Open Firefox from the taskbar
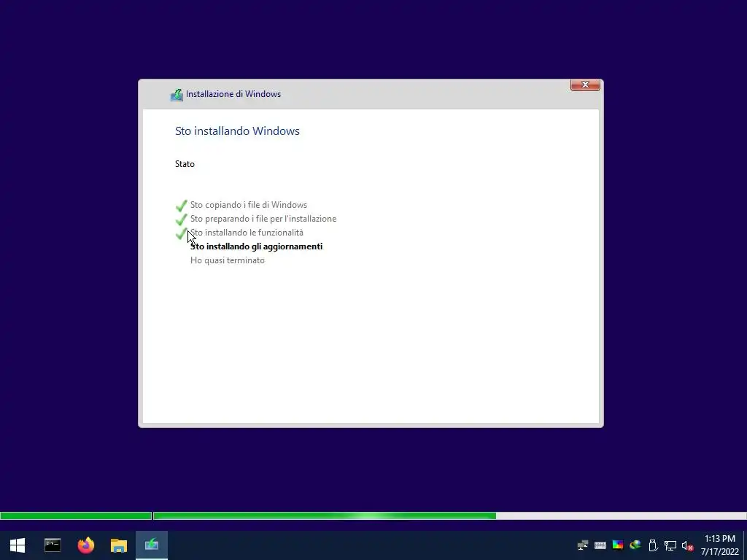The height and width of the screenshot is (560, 747). point(86,545)
